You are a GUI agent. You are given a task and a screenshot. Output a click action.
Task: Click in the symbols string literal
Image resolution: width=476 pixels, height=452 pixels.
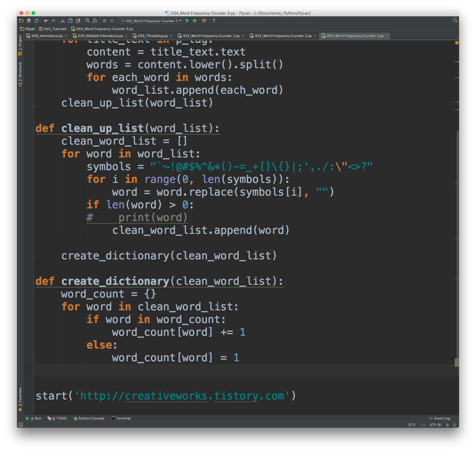coord(261,167)
